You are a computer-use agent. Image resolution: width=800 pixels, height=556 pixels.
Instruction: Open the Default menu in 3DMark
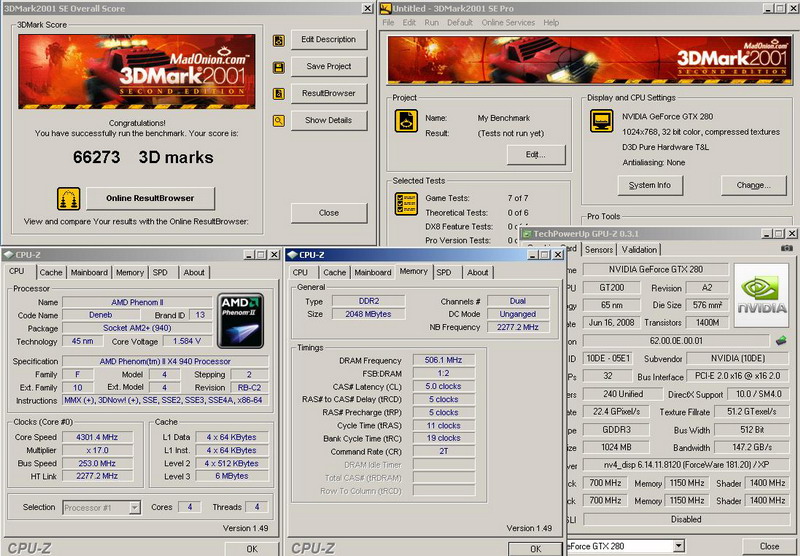click(460, 22)
